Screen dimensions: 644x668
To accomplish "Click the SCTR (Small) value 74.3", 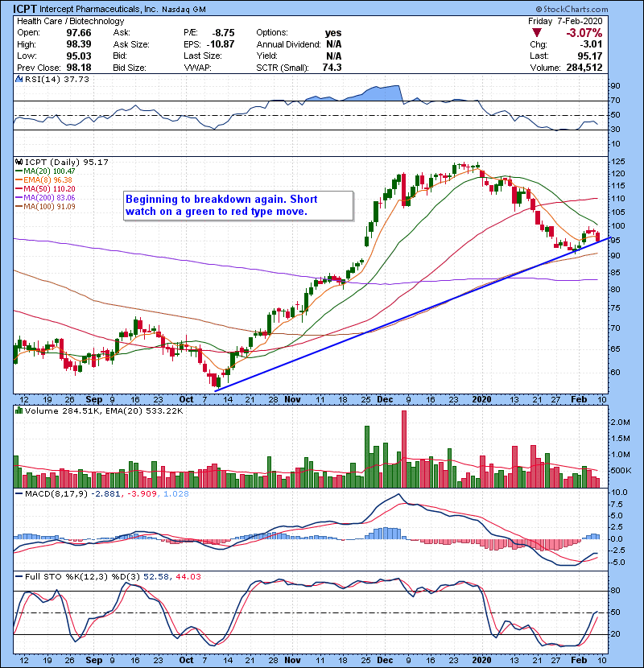I will tap(332, 68).
